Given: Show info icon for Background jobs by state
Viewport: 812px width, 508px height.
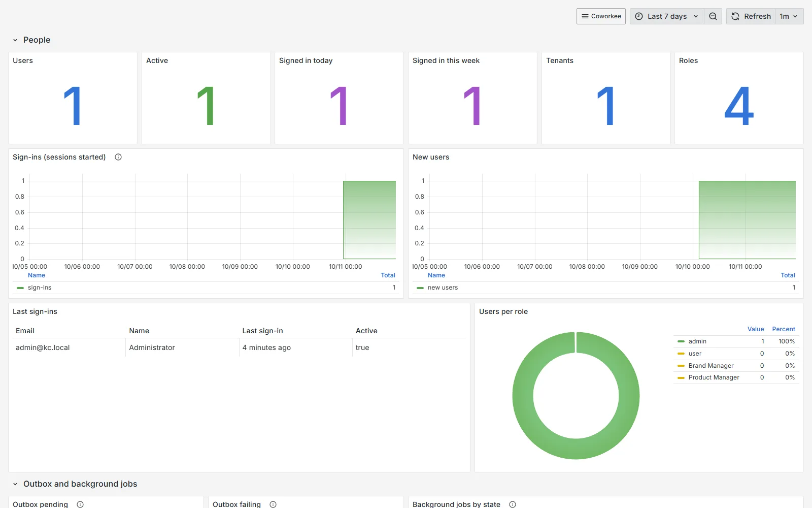Looking at the screenshot, I should pos(513,504).
